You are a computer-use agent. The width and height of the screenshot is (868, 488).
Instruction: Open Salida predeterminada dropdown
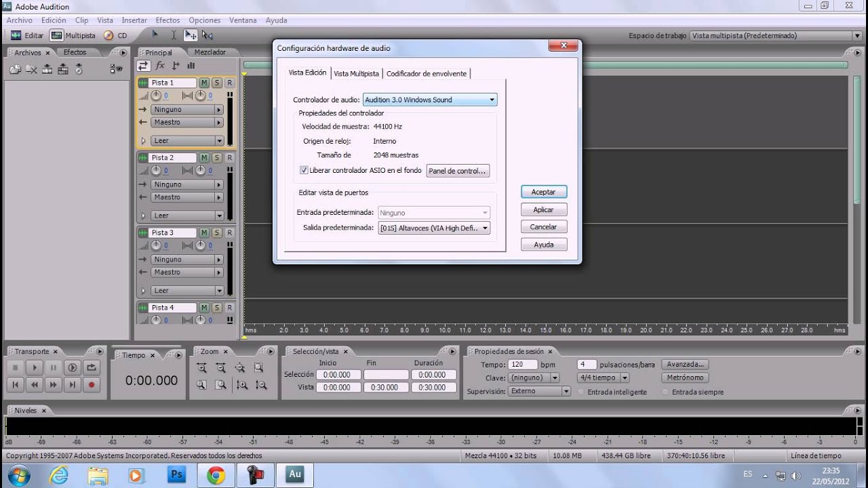pos(434,228)
